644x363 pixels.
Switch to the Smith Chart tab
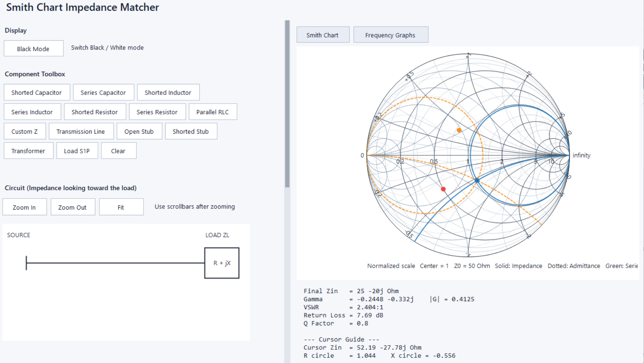pyautogui.click(x=323, y=35)
